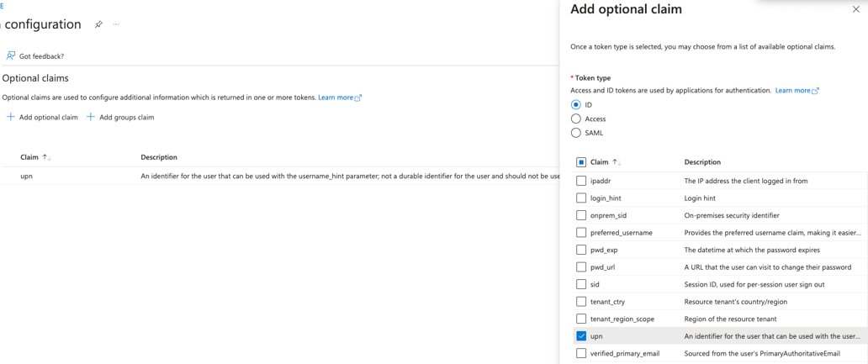Uncheck the upn claim checkbox
Image resolution: width=868 pixels, height=364 pixels.
tap(581, 336)
